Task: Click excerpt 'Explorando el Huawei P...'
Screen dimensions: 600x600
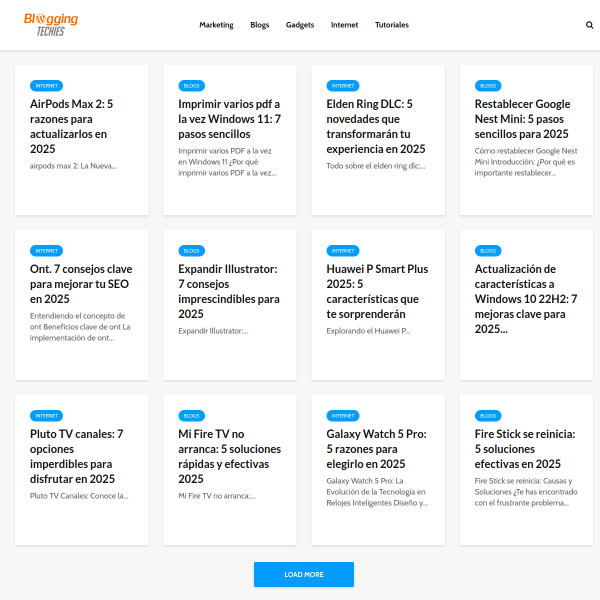Action: [x=368, y=331]
